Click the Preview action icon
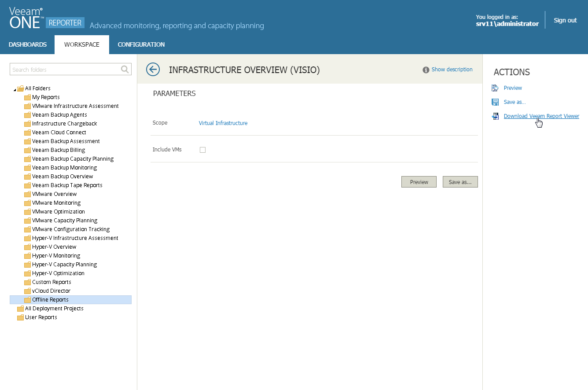The width and height of the screenshot is (588, 390). click(495, 88)
